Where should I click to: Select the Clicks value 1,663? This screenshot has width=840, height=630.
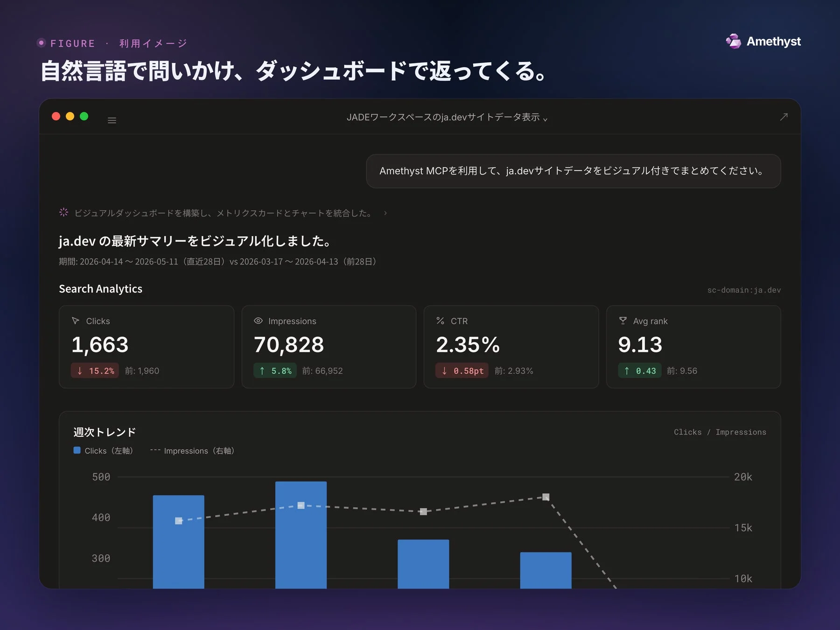click(x=100, y=345)
